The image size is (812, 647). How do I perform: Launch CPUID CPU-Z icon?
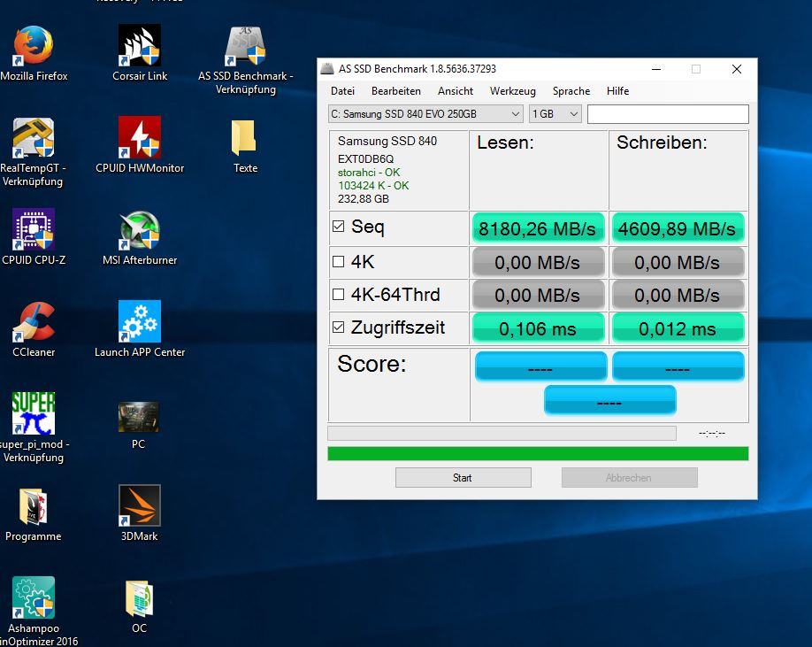pyautogui.click(x=34, y=229)
